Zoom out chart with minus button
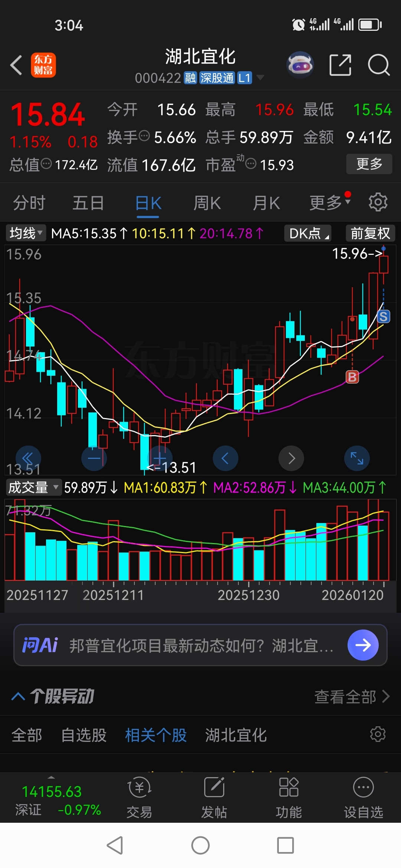401x868 pixels. tap(94, 458)
